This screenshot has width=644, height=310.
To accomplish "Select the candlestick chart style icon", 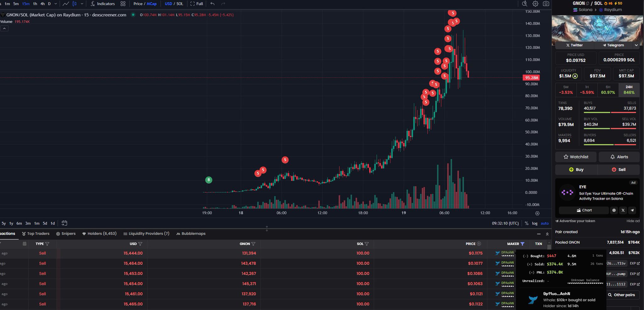I will 75,4.
